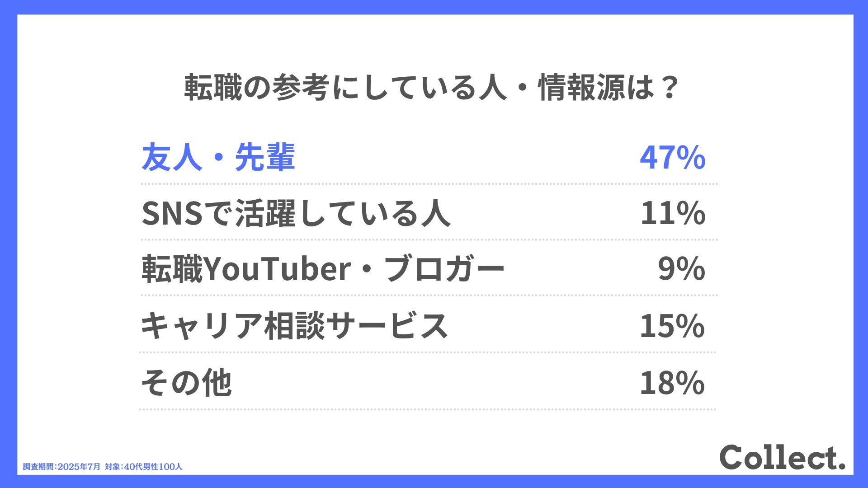Select the キャリア相談サービス label
The width and height of the screenshot is (868, 488).
(294, 326)
